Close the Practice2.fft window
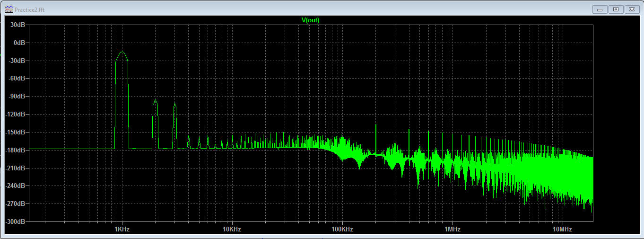Screen dimensions: 644x239 pos(632,9)
